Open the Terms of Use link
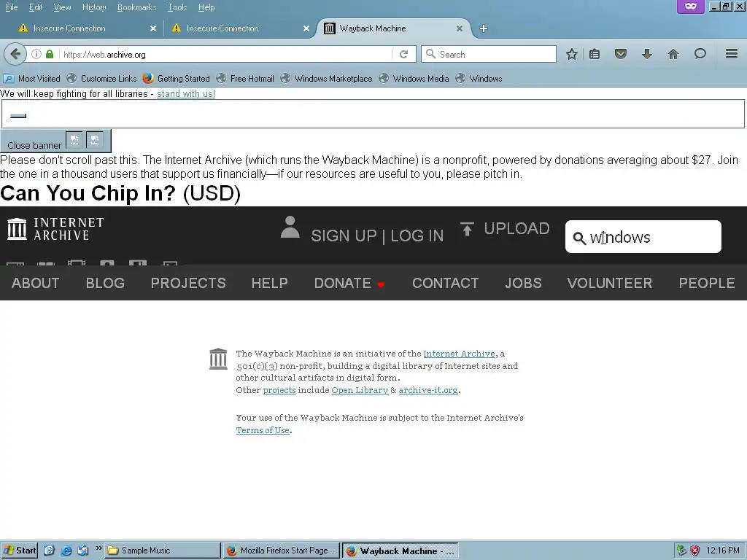The width and height of the screenshot is (747, 560). click(x=263, y=430)
